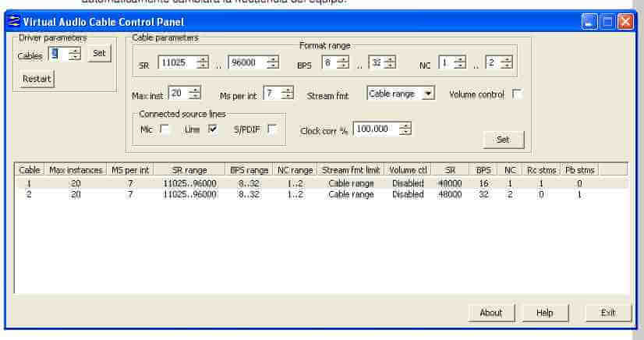Viewport: 644px width, 340px height.
Task: Click the 16 BPS value in cable 1 row
Action: click(483, 183)
